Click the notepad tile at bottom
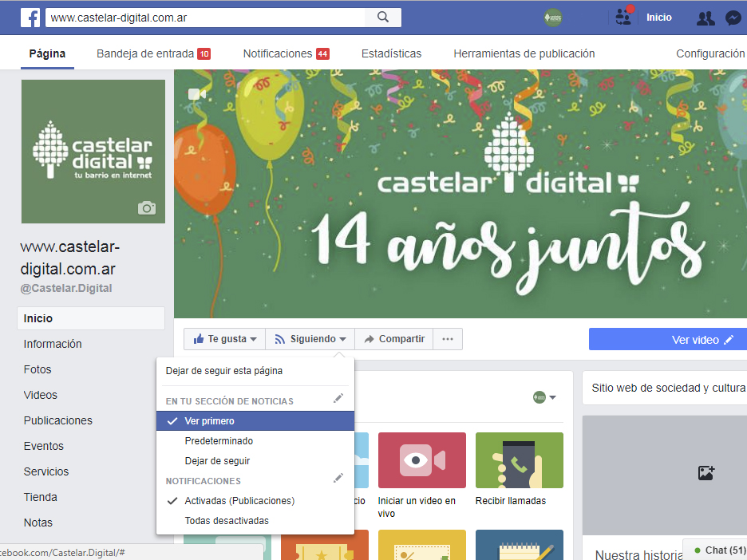Screen dimensions: 747x560 pos(520,545)
